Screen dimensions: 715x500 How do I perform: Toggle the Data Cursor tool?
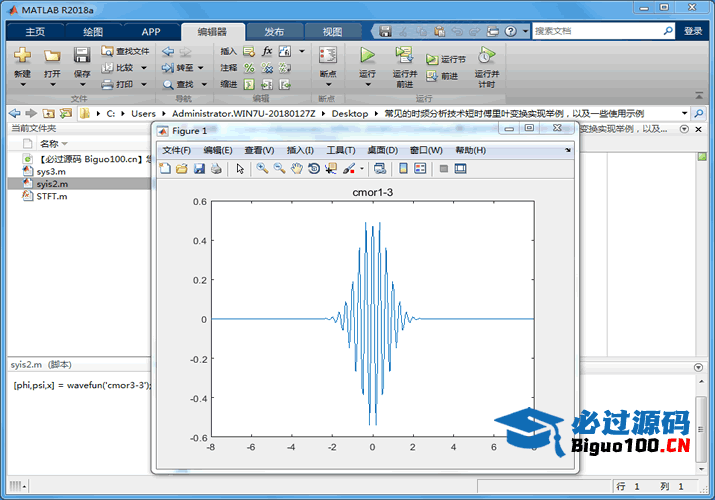[x=331, y=169]
